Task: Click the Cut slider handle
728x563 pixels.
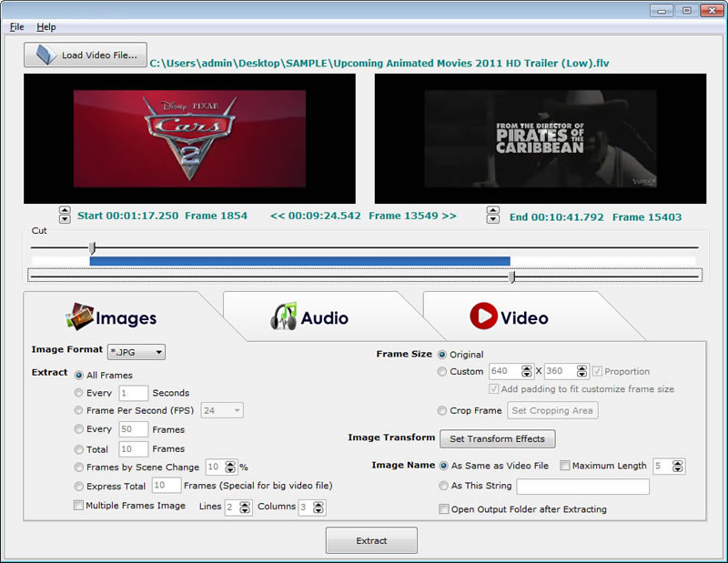Action: click(x=93, y=248)
